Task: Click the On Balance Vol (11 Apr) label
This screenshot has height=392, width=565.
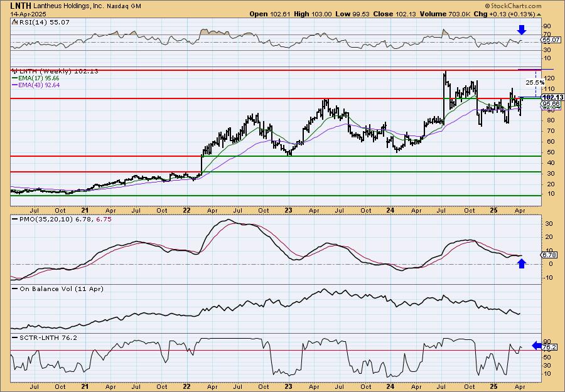Action: coord(62,289)
